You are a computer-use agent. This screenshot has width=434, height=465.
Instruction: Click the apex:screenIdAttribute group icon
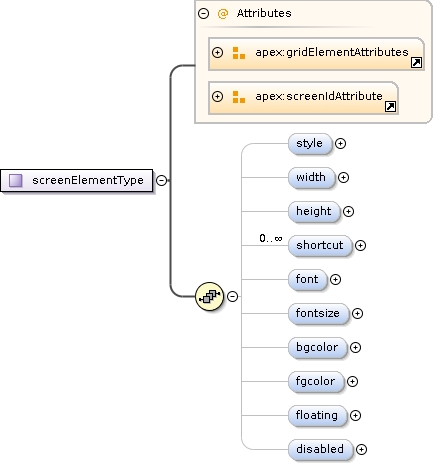[239, 97]
